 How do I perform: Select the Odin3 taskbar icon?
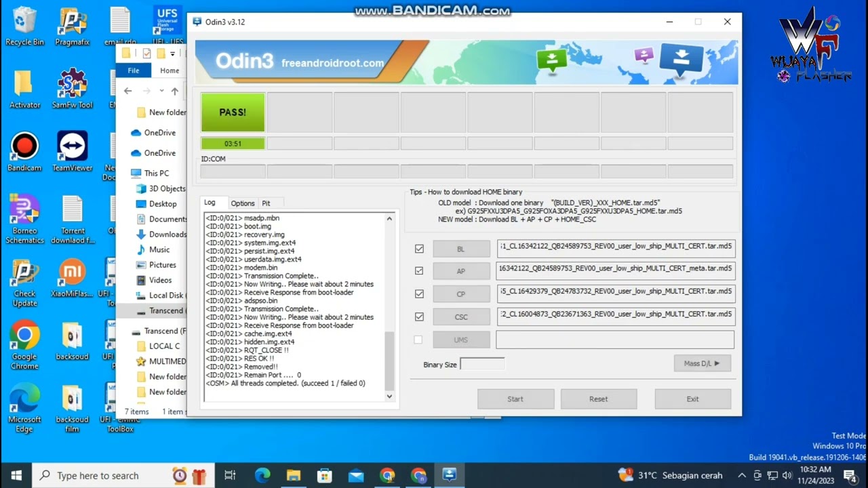pyautogui.click(x=450, y=475)
